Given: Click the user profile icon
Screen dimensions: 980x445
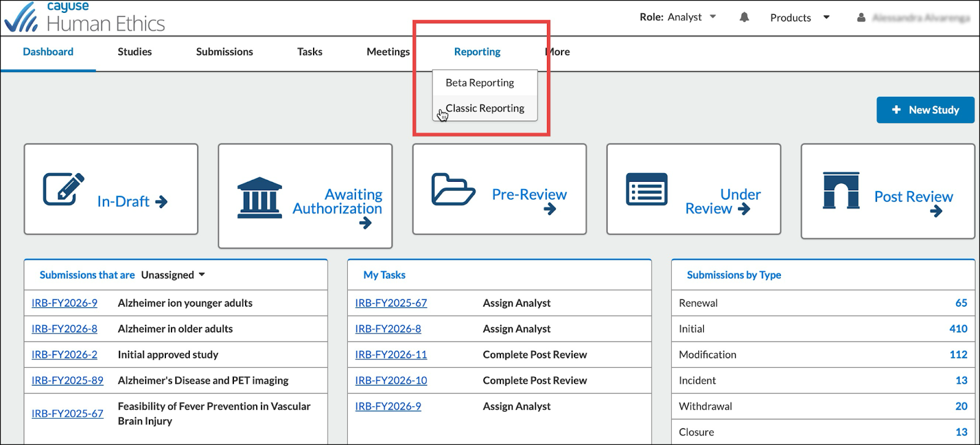Looking at the screenshot, I should (861, 18).
